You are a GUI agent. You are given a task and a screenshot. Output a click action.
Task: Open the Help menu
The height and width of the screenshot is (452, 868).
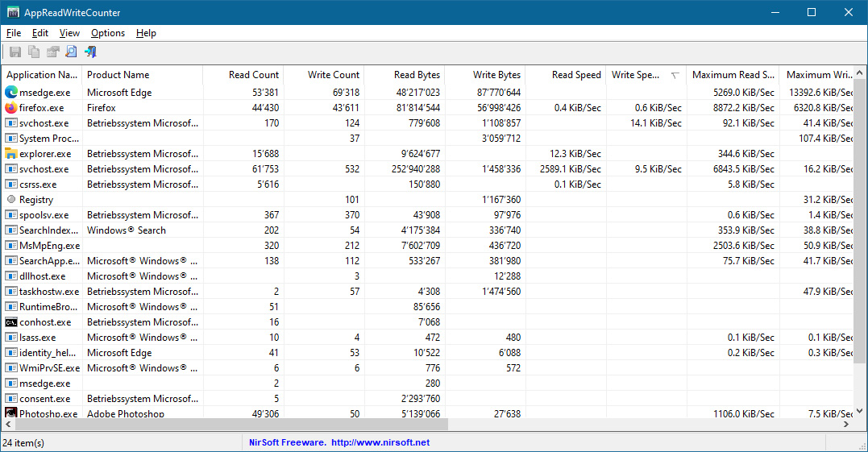click(x=146, y=33)
